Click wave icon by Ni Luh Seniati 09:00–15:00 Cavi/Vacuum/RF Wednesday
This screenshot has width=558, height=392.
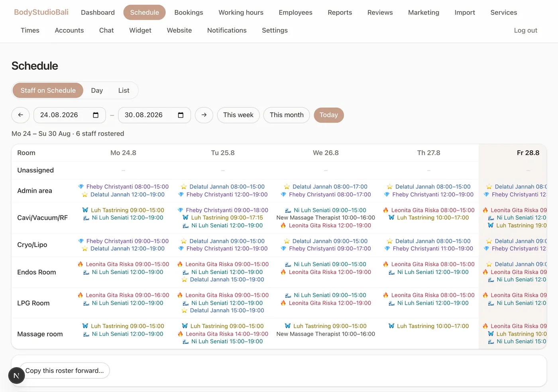288,210
